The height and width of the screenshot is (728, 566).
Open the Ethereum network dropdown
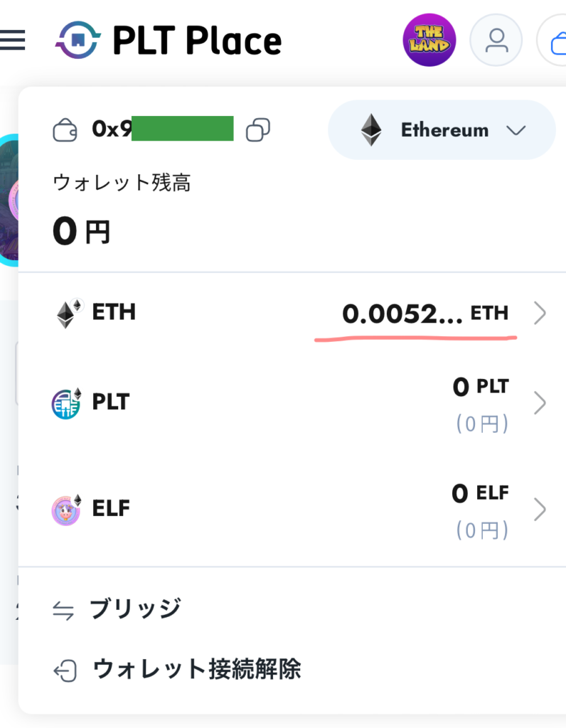[x=442, y=130]
